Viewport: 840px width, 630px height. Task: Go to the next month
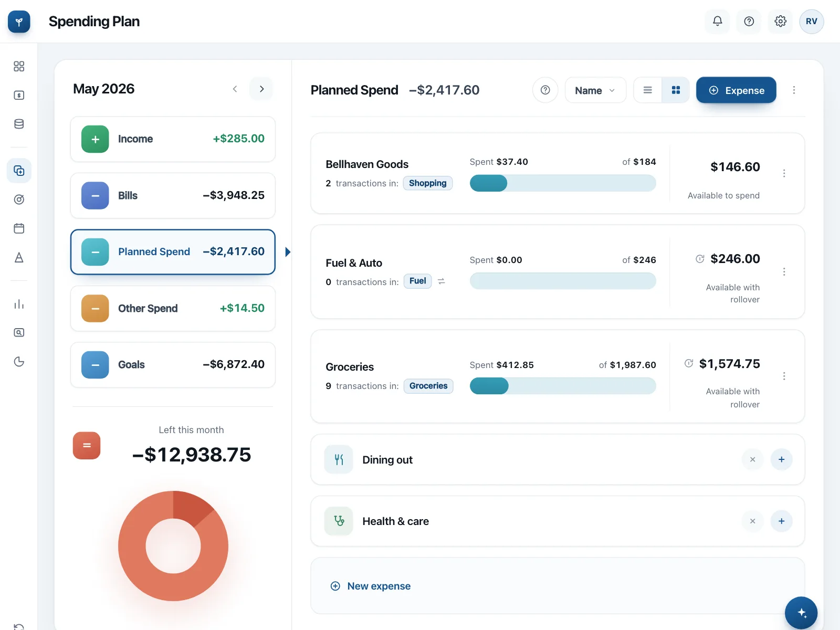coord(261,89)
